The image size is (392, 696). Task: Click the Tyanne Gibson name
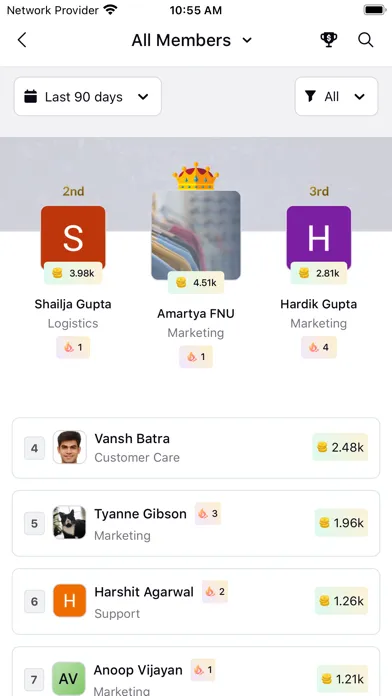click(x=140, y=514)
